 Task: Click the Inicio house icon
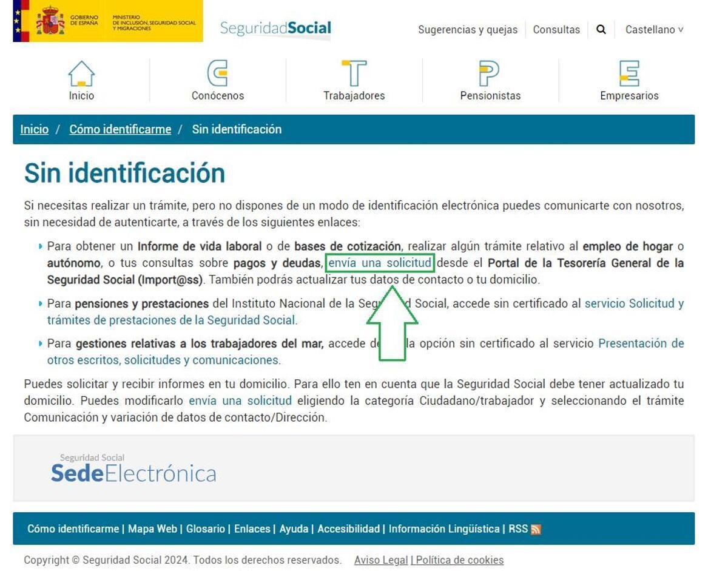click(x=81, y=73)
